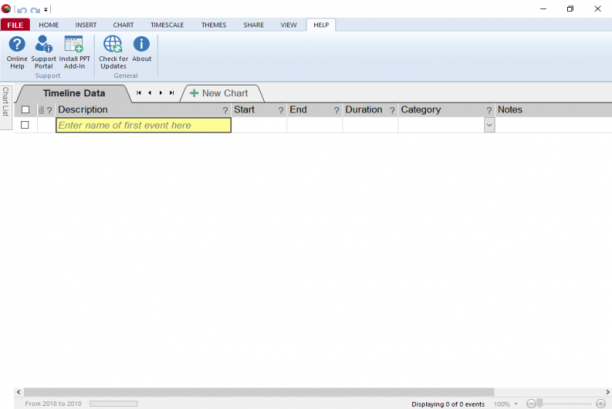Click the zoom in plus button

(601, 404)
